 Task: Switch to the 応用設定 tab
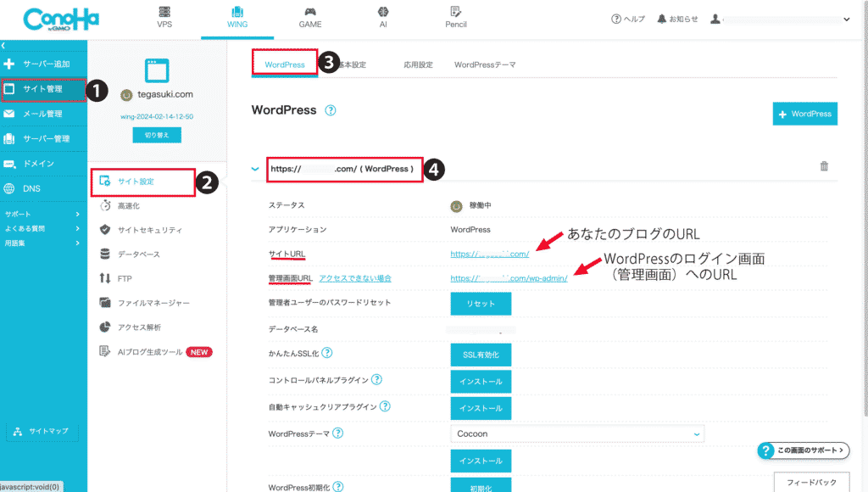(418, 64)
